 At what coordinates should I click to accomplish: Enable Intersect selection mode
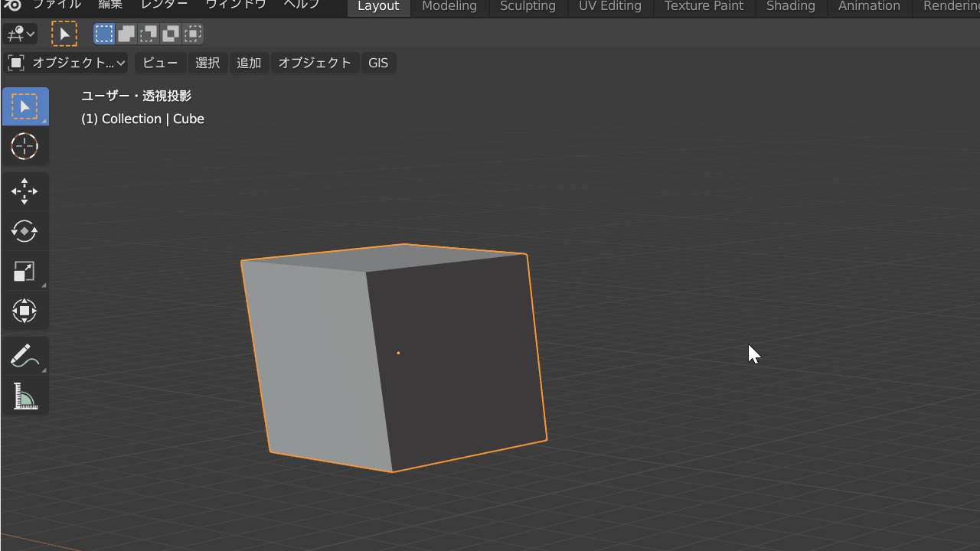click(x=194, y=34)
